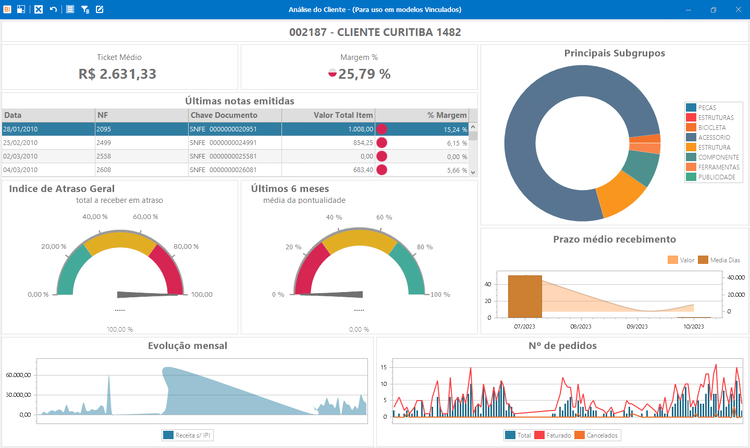Click the notes table scrollbar thumb
This screenshot has width=750, height=448.
coord(473,136)
